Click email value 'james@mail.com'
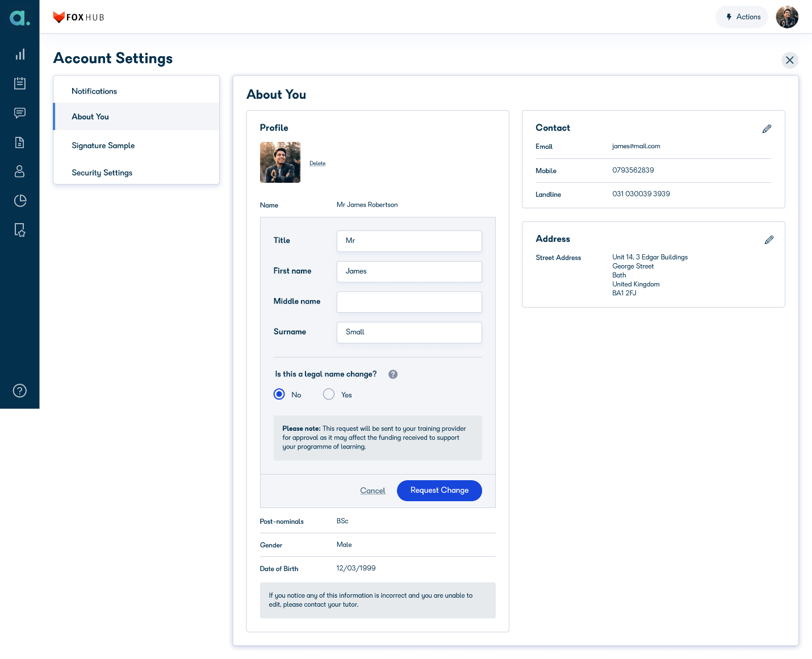 point(636,146)
